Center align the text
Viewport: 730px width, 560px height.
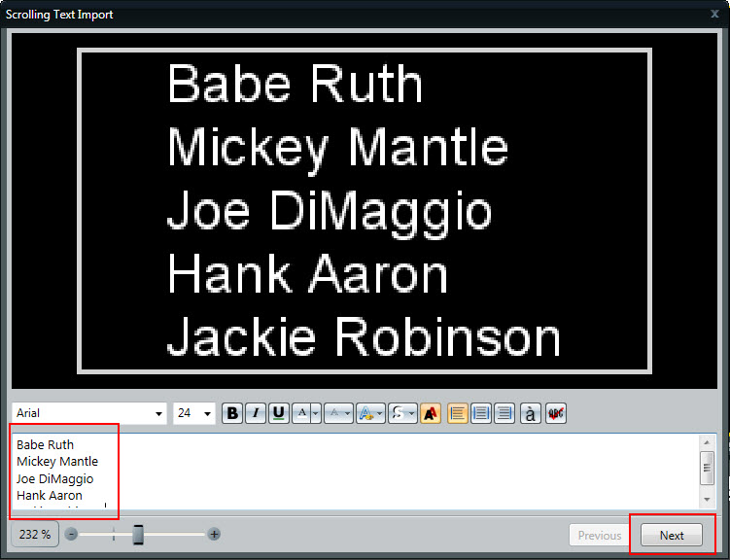[481, 413]
